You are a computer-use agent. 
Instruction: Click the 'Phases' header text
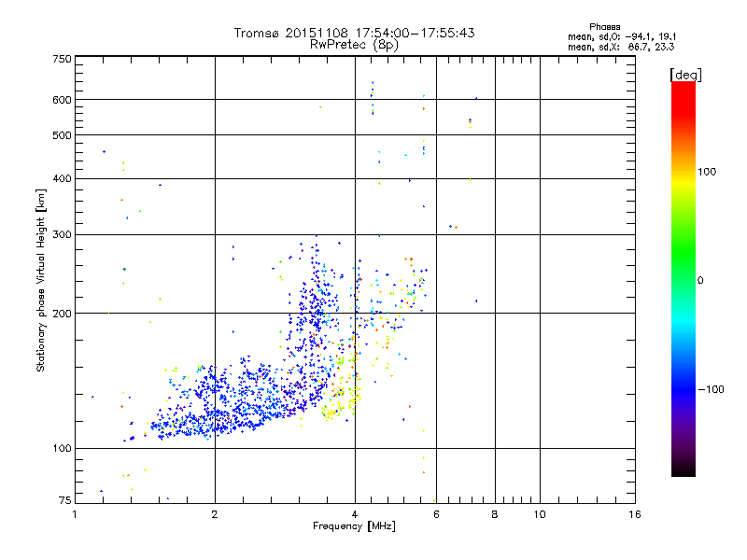tap(604, 27)
